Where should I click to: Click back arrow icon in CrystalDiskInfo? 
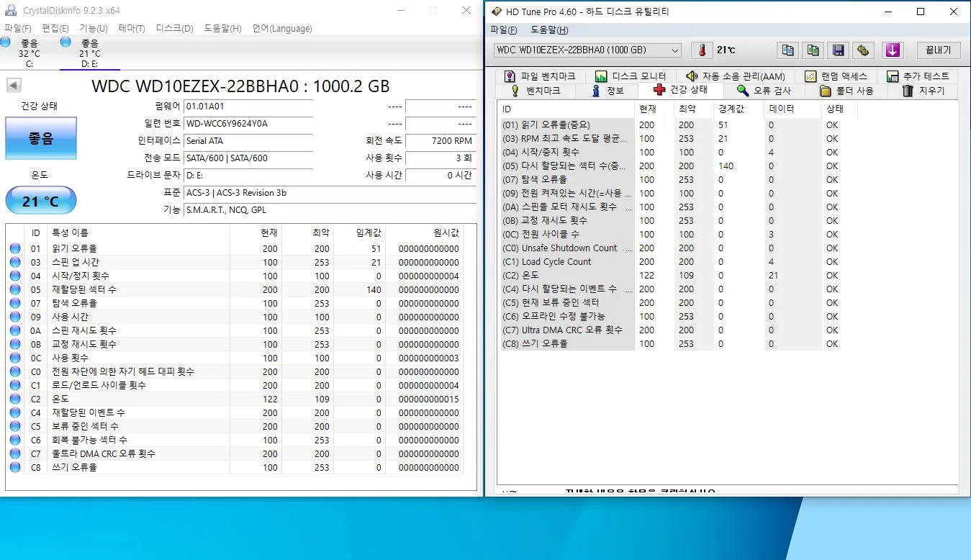(x=14, y=85)
